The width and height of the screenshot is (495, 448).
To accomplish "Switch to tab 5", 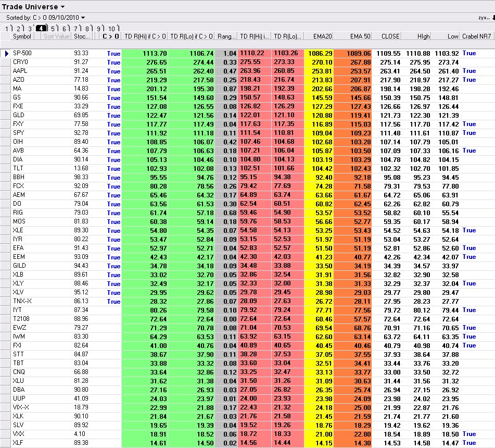I will pyautogui.click(x=53, y=29).
